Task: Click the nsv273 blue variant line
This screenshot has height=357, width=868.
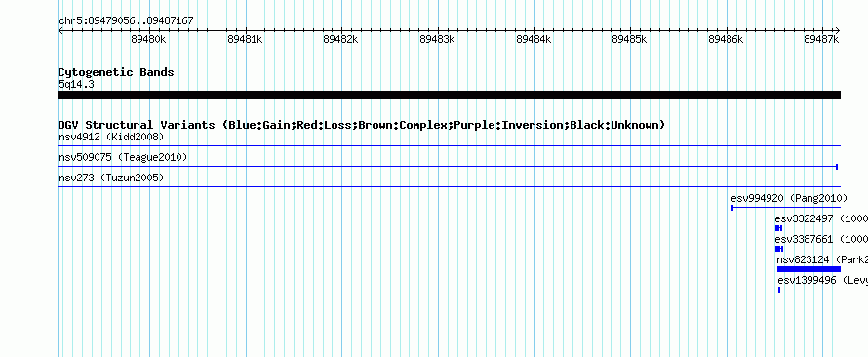Action: coord(449,187)
